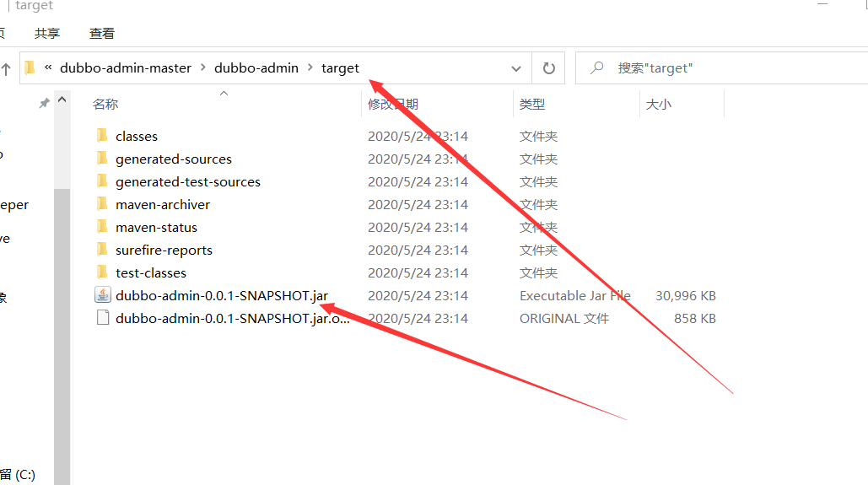Click the 858 KB size cell
Viewport: 868px width, 485px height.
tap(695, 318)
